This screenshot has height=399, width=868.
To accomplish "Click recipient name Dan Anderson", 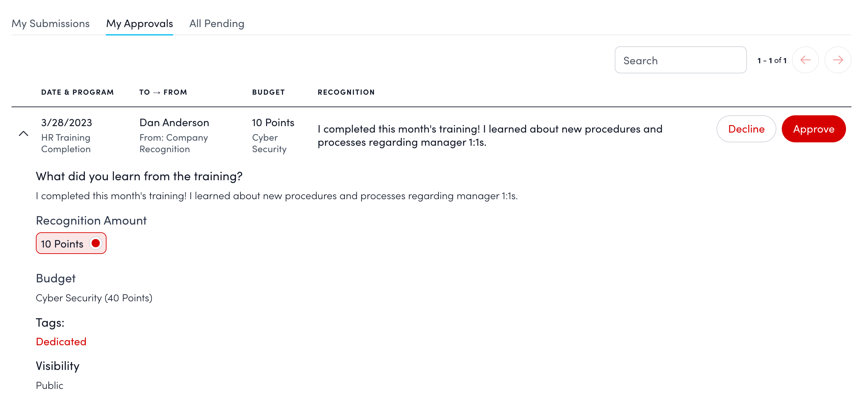I will [174, 122].
